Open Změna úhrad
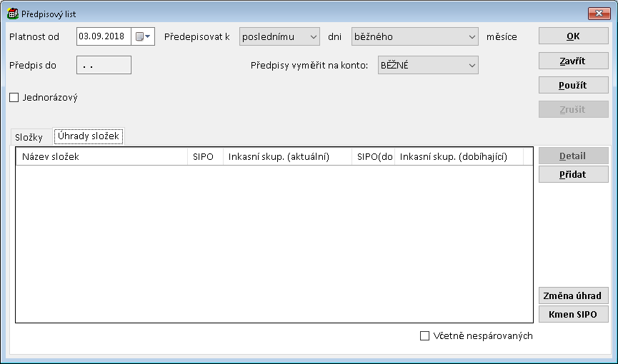The image size is (618, 364). click(573, 296)
